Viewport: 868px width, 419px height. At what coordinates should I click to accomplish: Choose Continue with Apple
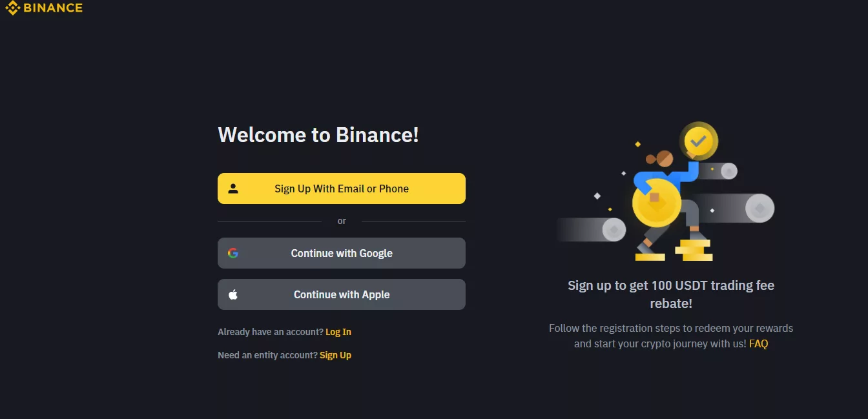(x=342, y=294)
